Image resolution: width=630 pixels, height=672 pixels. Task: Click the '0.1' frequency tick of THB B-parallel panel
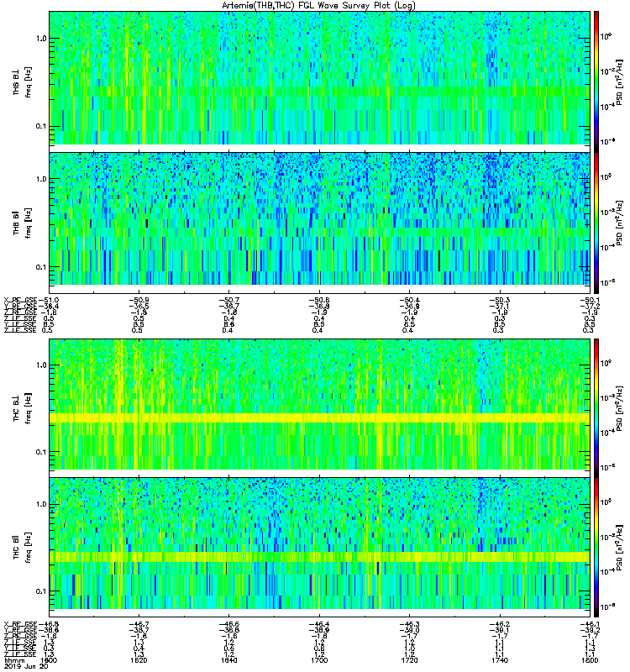click(41, 267)
